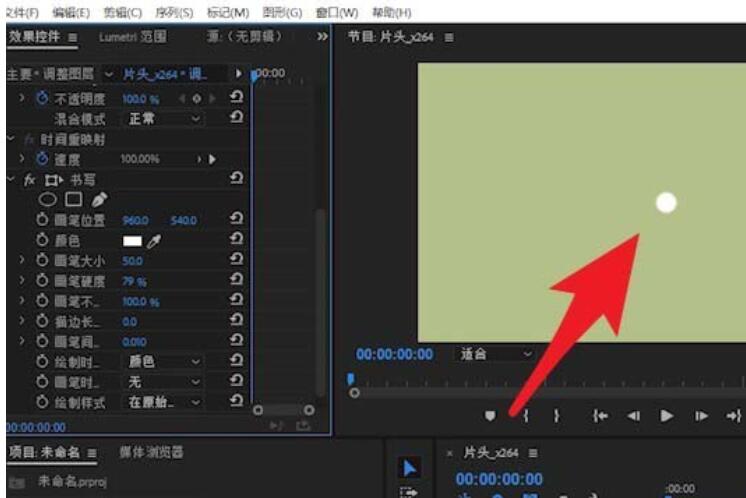Click the white brush dot in preview
The width and height of the screenshot is (746, 498).
666,203
